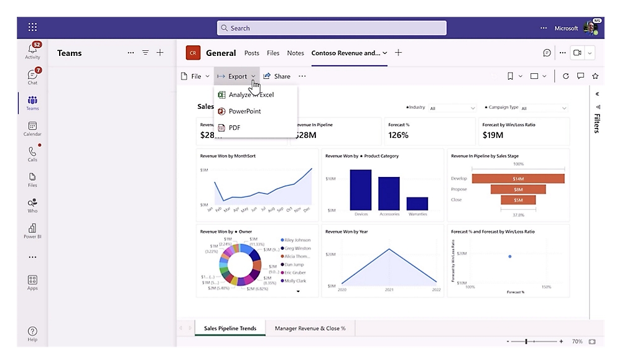Select the Develop $14M funnel bar
The height and width of the screenshot is (364, 622).
[x=518, y=179]
